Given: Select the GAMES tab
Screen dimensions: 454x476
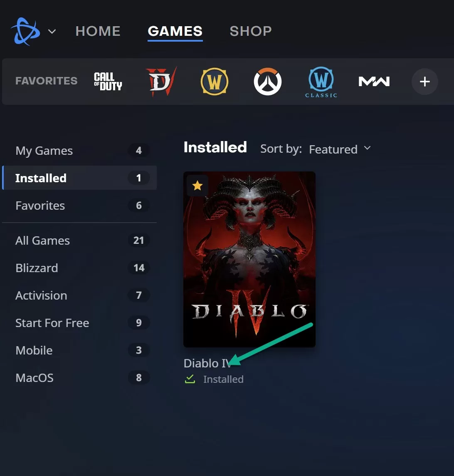Looking at the screenshot, I should [175, 31].
